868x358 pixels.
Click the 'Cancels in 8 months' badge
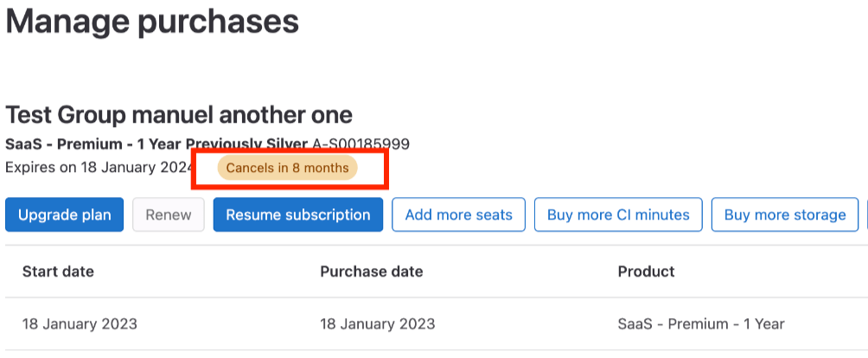point(288,168)
